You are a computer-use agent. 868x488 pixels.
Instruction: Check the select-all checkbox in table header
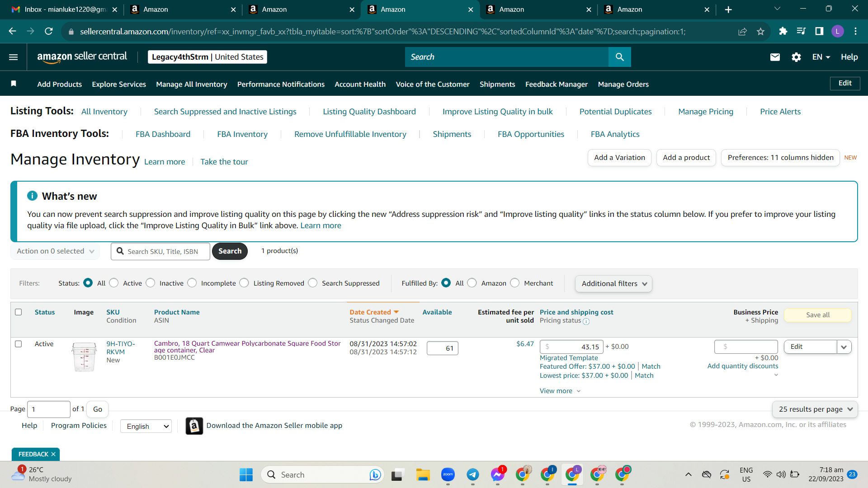[x=19, y=312]
